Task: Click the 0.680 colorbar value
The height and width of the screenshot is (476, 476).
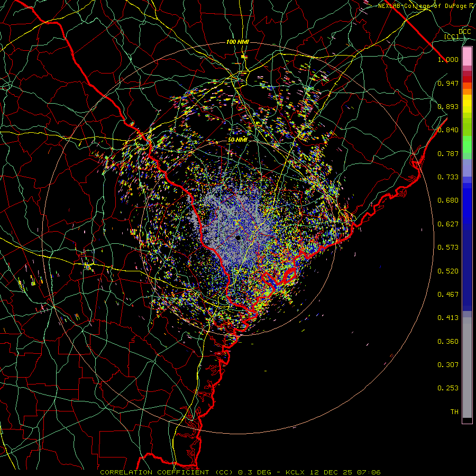Action: (448, 200)
